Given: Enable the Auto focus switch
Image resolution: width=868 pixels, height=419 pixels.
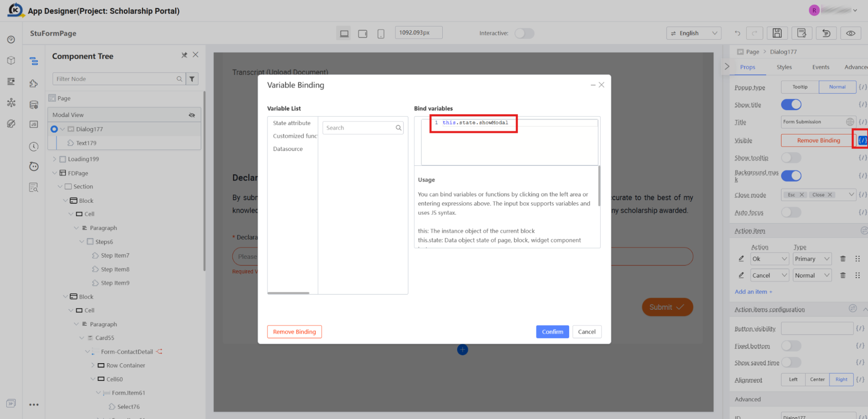Looking at the screenshot, I should tap(791, 212).
